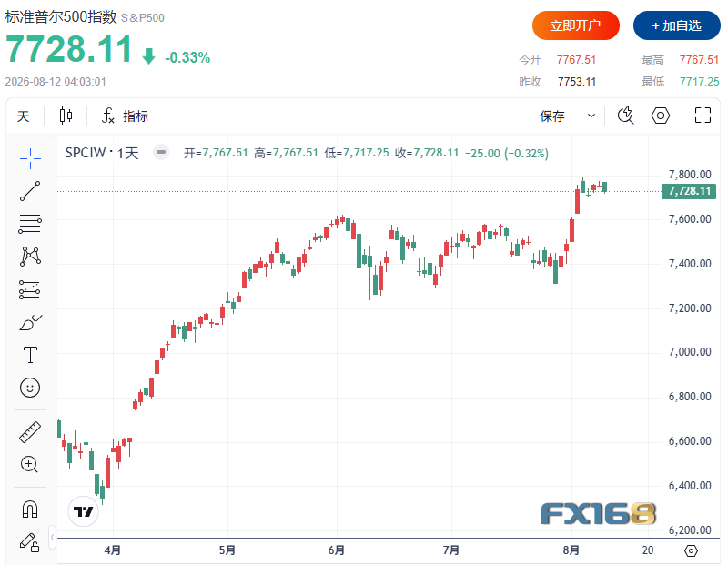
Task: Open the price scale settings icon at bottom right
Action: pyautogui.click(x=691, y=551)
